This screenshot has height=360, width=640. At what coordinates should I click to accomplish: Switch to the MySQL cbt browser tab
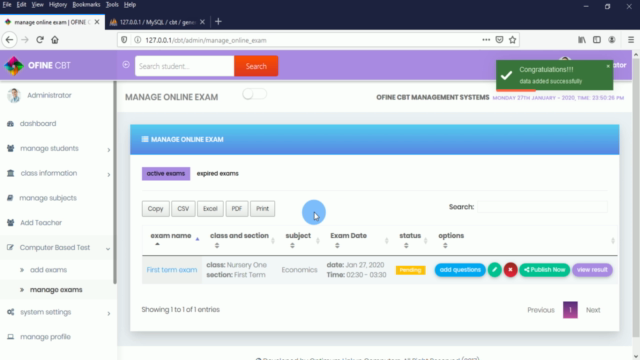point(157,22)
